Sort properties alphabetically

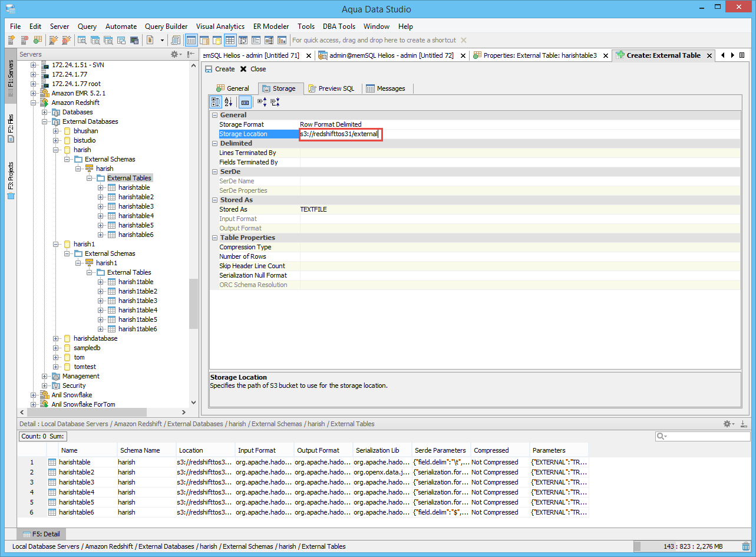tap(229, 102)
